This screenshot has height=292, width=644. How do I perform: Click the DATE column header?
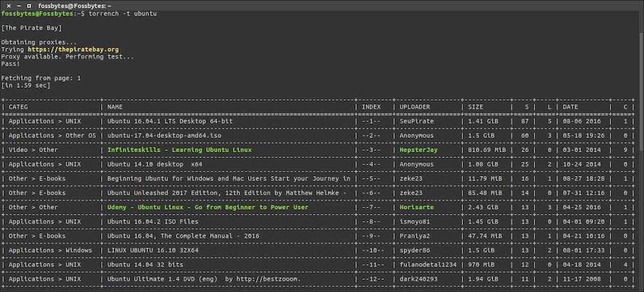571,106
